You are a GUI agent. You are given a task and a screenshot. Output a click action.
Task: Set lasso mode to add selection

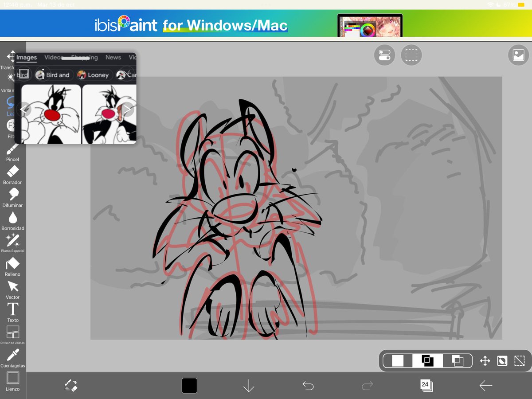(x=427, y=361)
